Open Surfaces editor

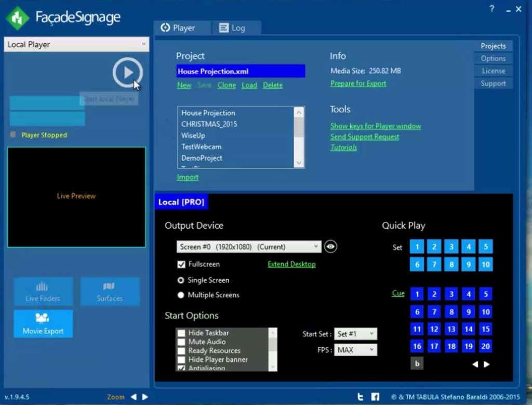click(110, 292)
